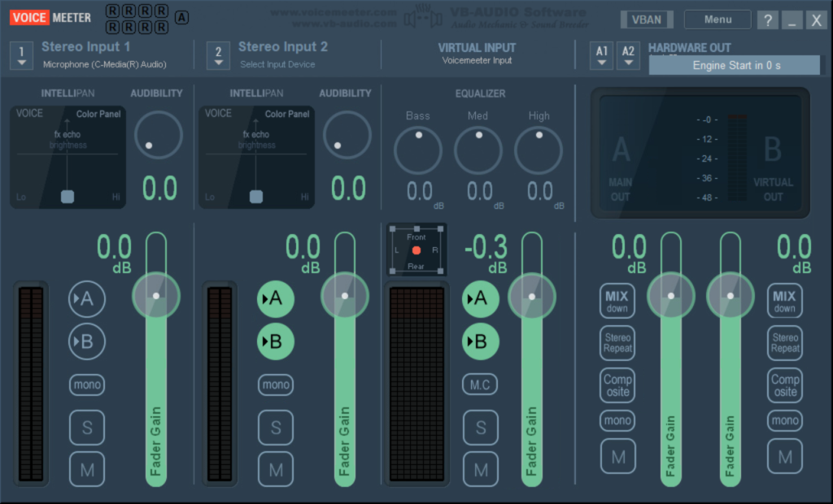Mute Stereo Input 2 strip
Viewport: 833px width, 504px height.
coord(276,470)
